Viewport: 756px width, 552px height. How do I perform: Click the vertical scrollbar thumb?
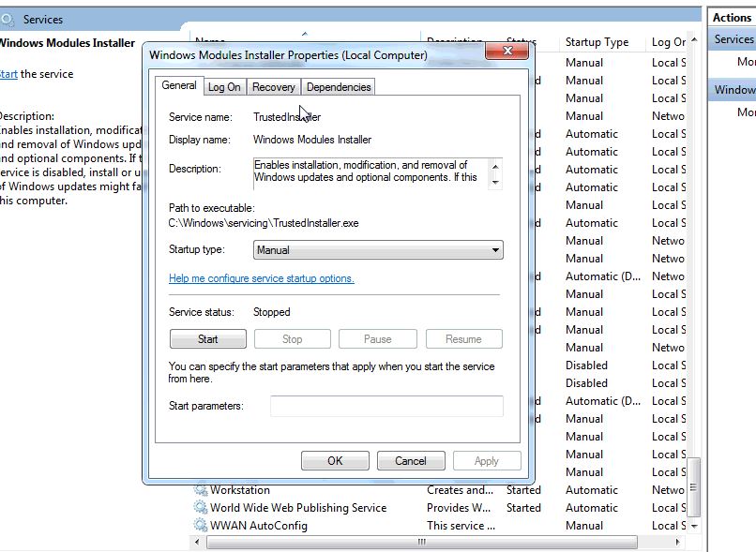click(694, 487)
